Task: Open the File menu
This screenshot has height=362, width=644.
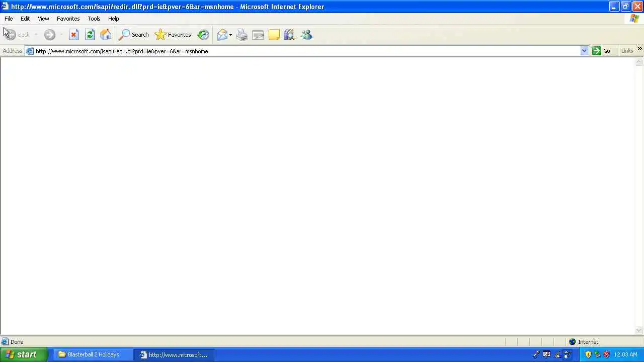Action: click(9, 19)
